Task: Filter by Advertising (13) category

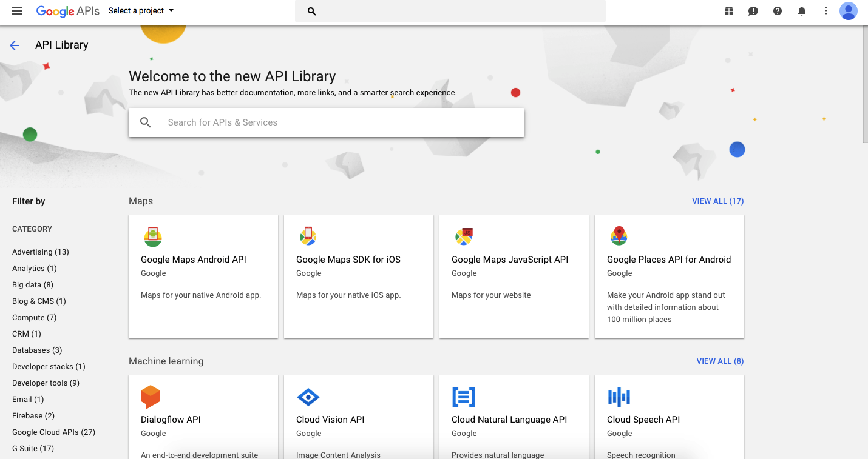Action: click(x=41, y=252)
